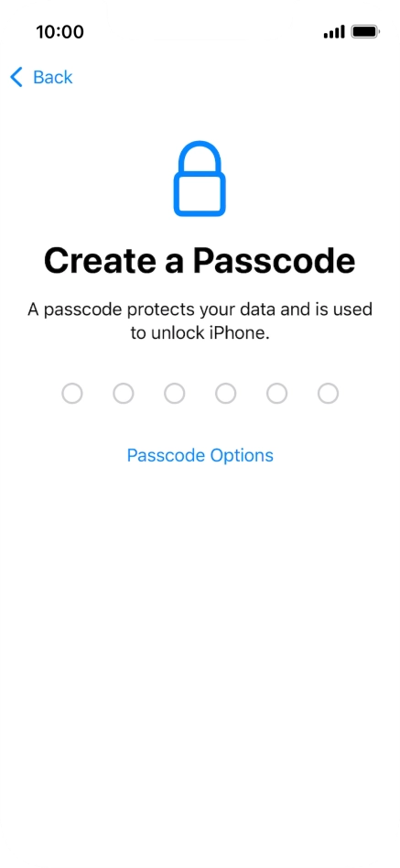Tap the battery indicator icon
The width and height of the screenshot is (400, 868).
365,31
